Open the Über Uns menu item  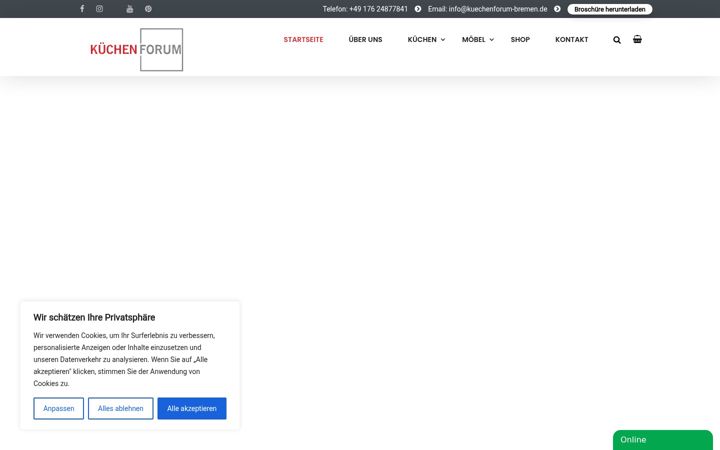point(366,39)
